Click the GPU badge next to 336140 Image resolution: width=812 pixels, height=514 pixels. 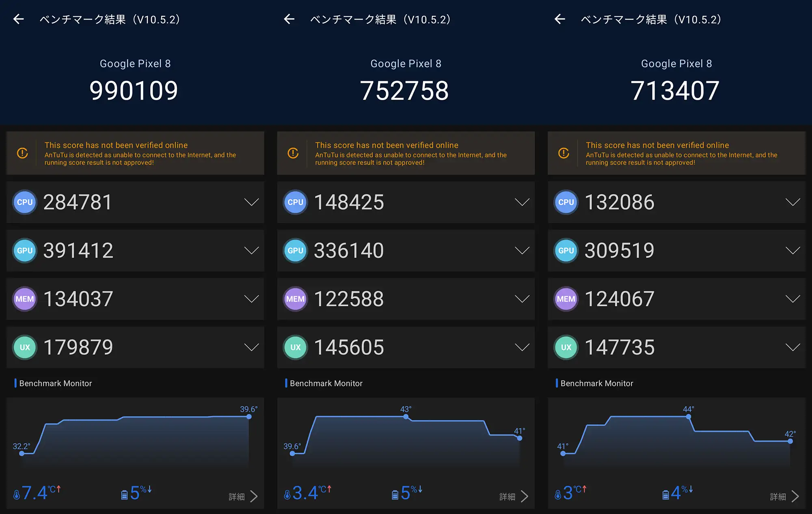pyautogui.click(x=295, y=251)
